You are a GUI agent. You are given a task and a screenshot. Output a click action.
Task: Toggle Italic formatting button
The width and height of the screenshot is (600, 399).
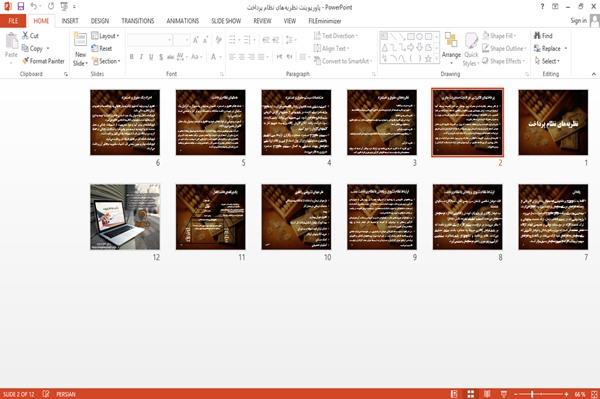click(141, 57)
